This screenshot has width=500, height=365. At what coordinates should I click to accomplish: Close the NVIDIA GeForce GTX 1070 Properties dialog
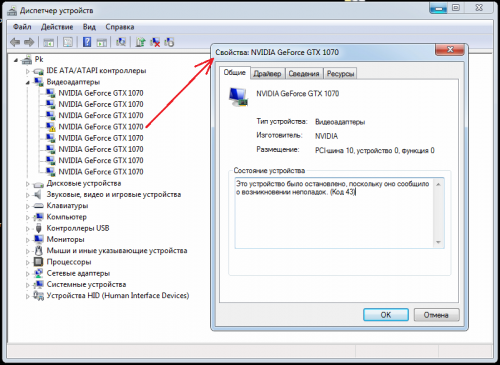pyautogui.click(x=450, y=50)
